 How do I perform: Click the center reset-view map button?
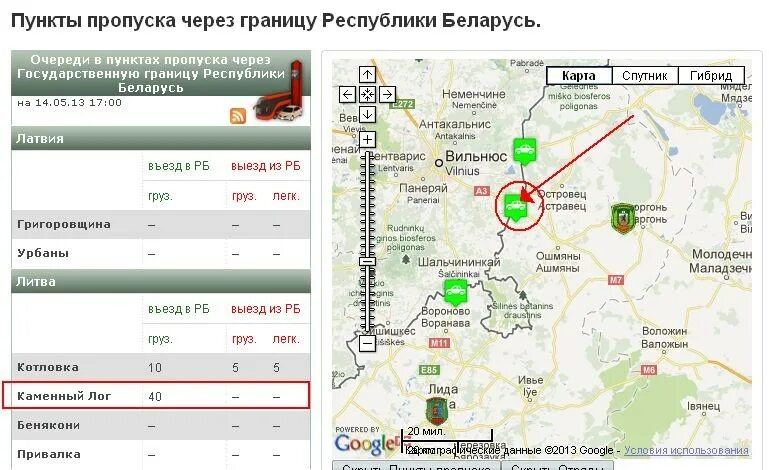(367, 94)
